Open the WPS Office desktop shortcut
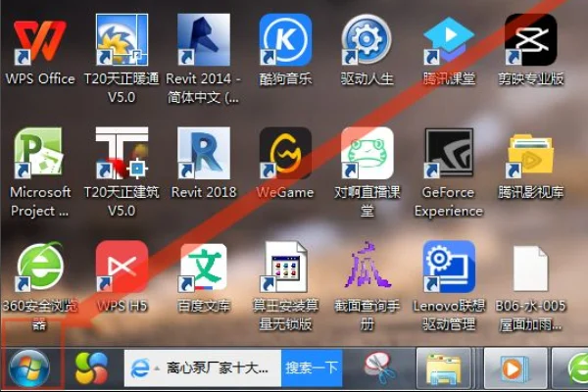This screenshot has height=392, width=588. coord(40,40)
